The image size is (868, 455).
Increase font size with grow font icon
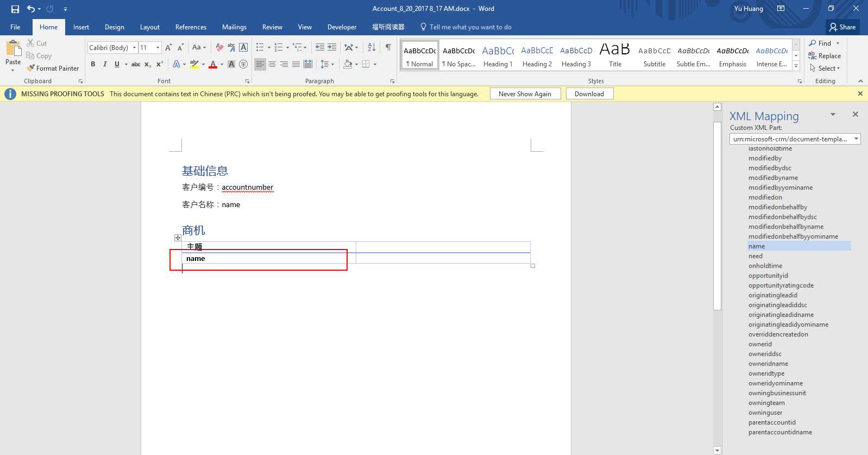168,47
